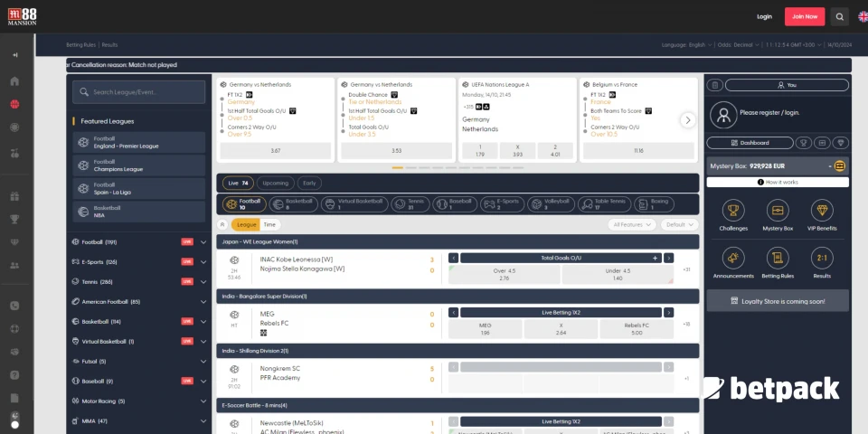
Task: Open Results link in top bar
Action: (x=109, y=45)
